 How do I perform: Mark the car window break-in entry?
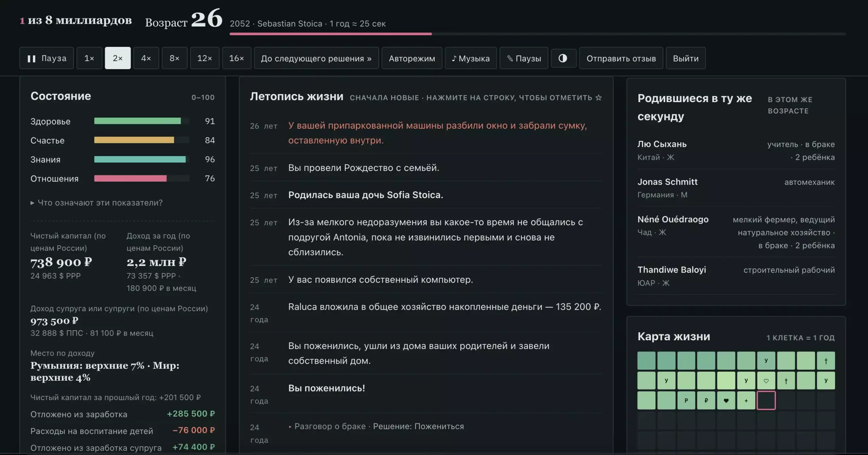coord(426,133)
